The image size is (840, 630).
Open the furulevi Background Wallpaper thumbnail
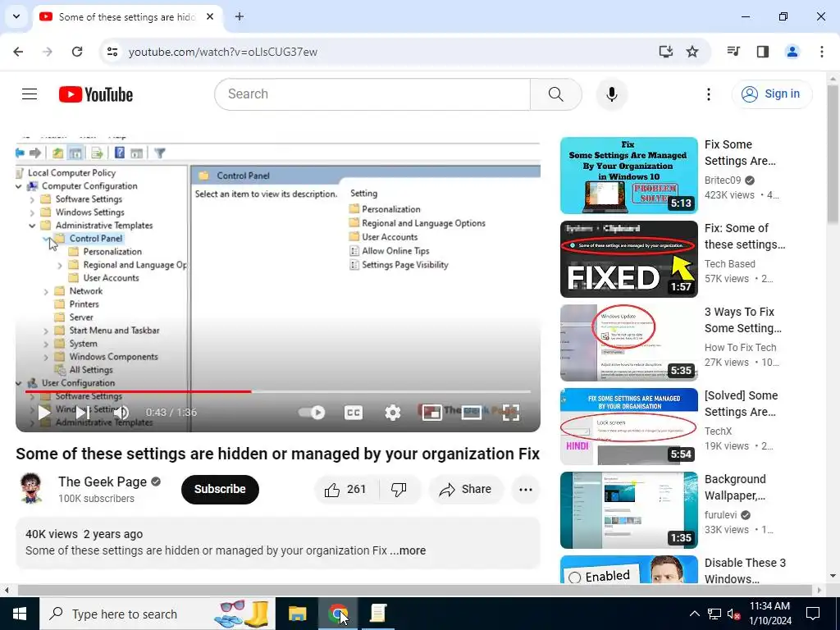pos(629,510)
